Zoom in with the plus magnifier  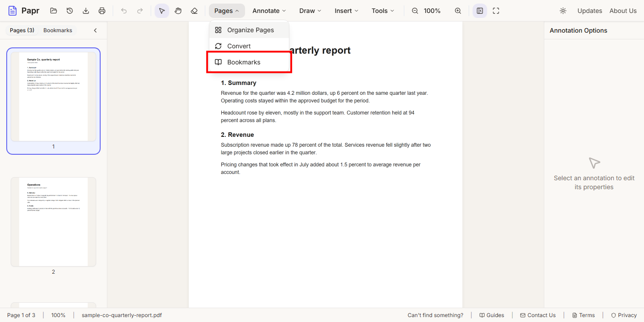click(458, 11)
